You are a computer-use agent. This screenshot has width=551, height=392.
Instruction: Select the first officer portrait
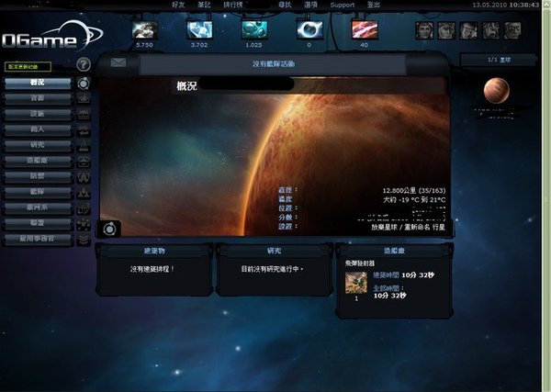click(x=424, y=30)
